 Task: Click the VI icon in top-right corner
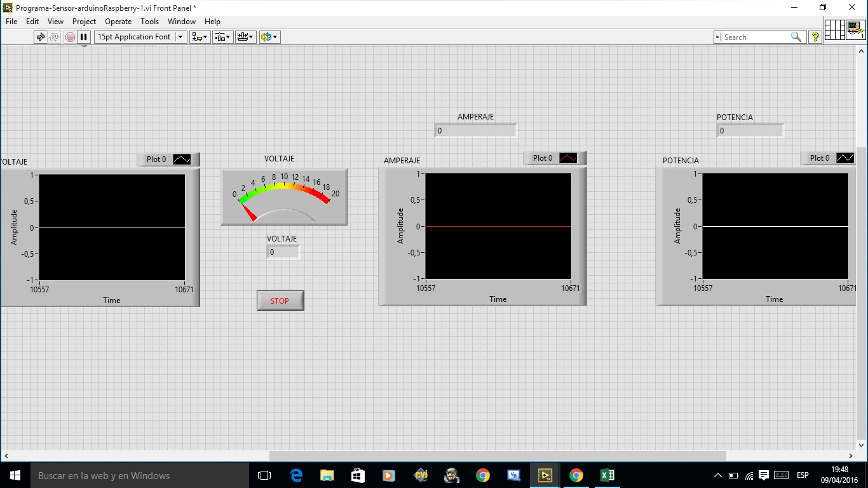(x=856, y=30)
